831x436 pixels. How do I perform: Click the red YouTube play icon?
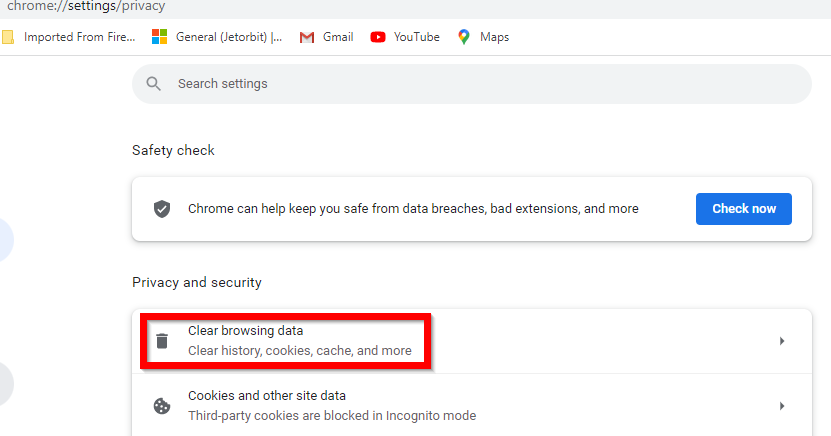click(378, 37)
